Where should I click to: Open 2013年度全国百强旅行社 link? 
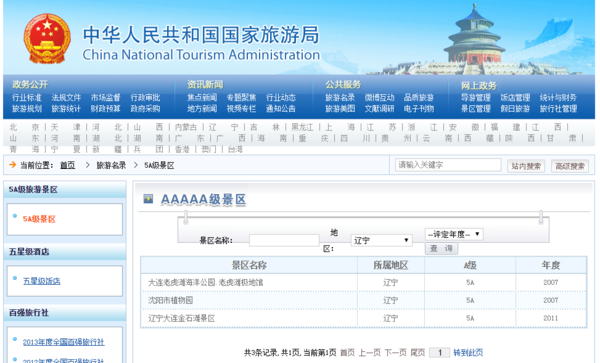(64, 342)
